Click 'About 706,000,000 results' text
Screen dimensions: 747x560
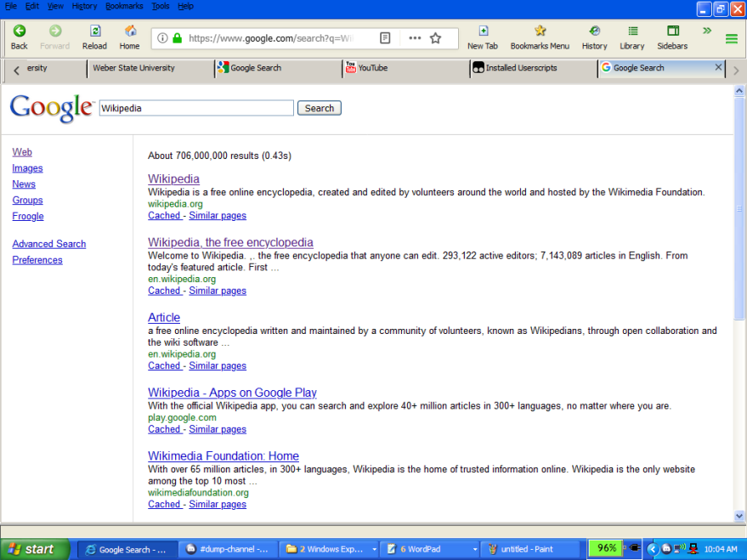[203, 156]
